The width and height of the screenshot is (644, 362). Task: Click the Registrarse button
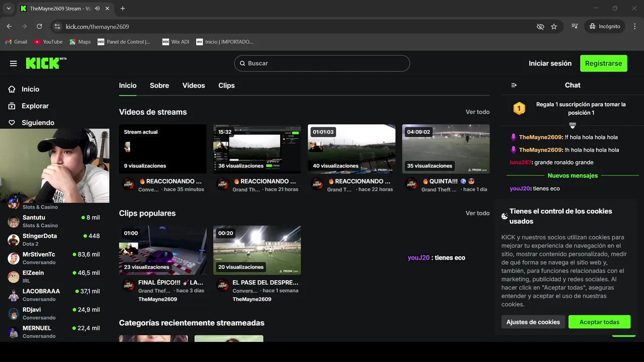[x=603, y=63]
